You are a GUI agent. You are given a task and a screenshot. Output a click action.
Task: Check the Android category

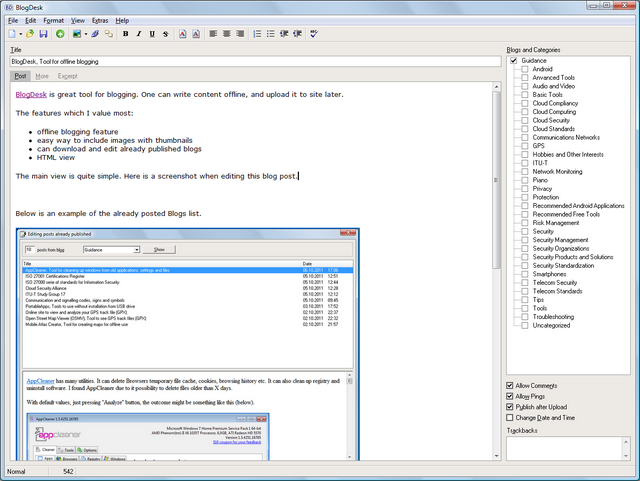tap(524, 69)
